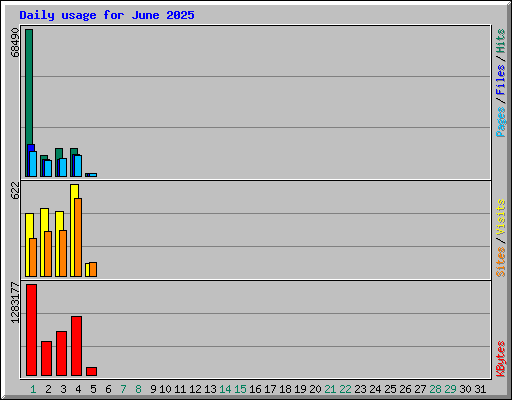Click the red KBytes bar for day 1
The width and height of the screenshot is (512, 400).
tap(31, 330)
